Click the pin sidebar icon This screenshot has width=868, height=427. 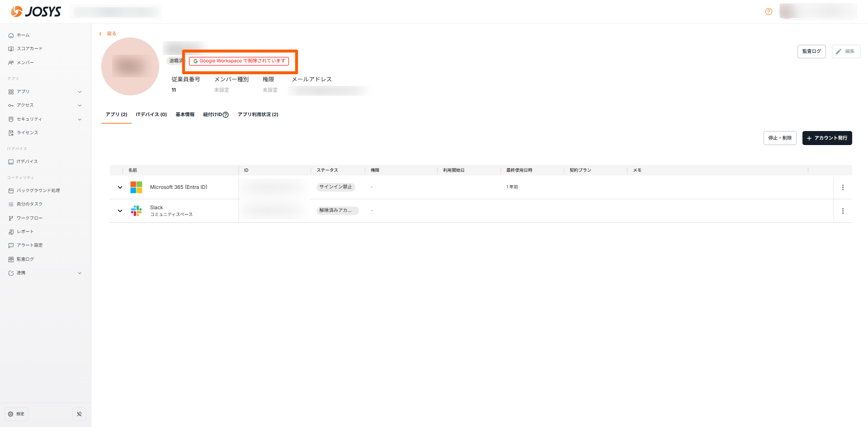(x=79, y=414)
